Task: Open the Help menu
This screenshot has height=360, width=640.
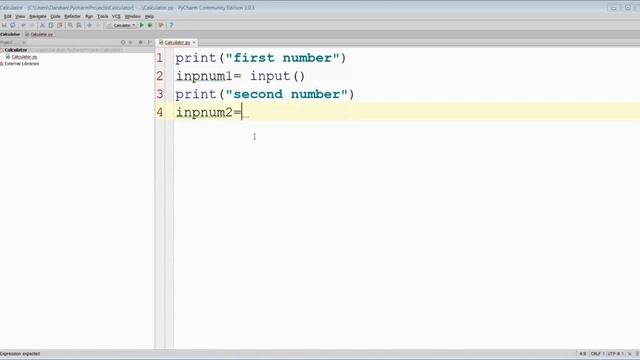Action: 149,16
